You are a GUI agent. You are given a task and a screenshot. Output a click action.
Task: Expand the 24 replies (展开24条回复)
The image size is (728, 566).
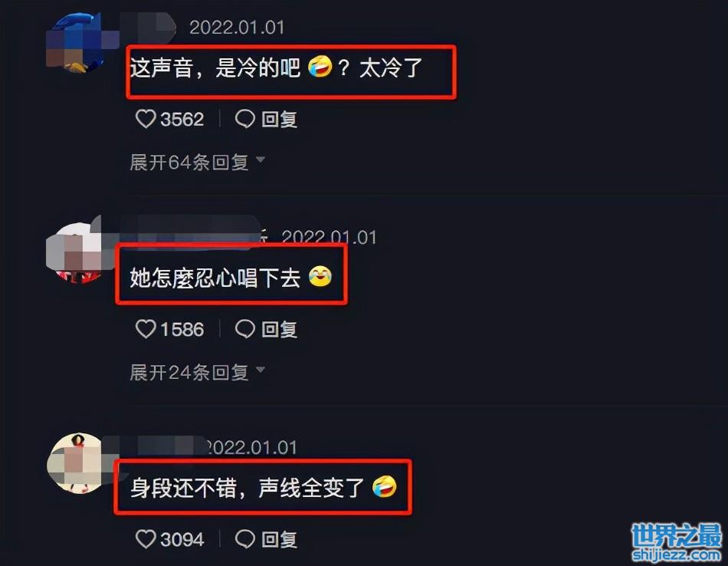pyautogui.click(x=189, y=372)
